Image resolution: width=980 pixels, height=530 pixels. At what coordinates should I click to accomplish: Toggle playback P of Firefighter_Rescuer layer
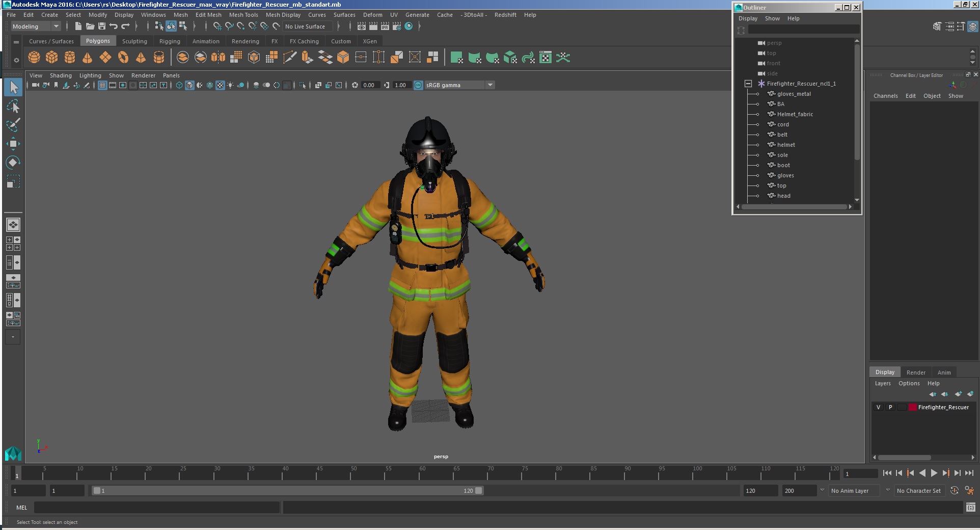pos(890,407)
